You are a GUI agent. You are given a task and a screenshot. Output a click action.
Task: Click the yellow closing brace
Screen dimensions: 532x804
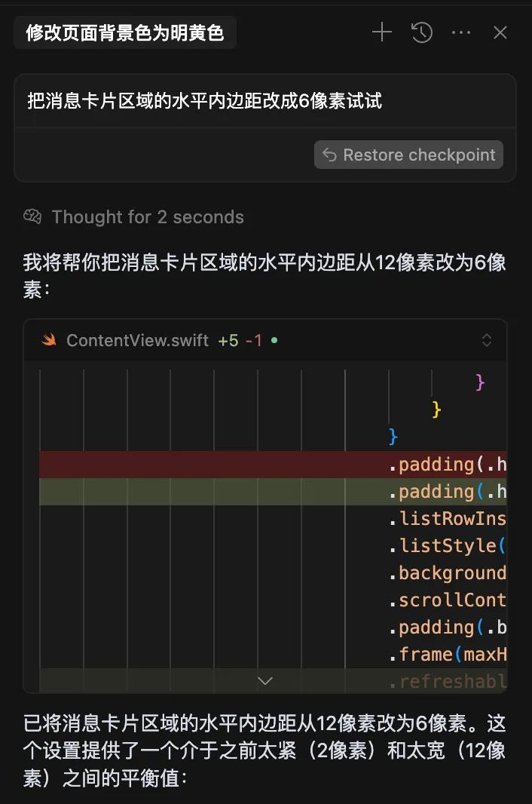click(x=436, y=410)
